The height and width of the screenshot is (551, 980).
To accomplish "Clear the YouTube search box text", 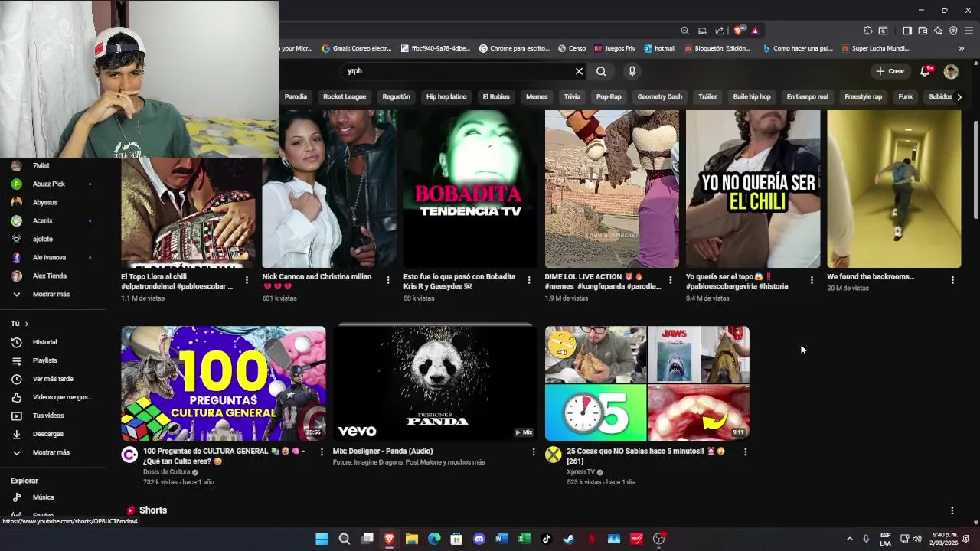I will pyautogui.click(x=579, y=71).
